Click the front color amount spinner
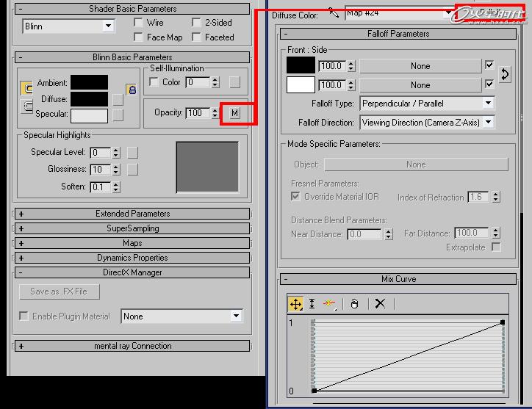532x409 pixels. 351,66
